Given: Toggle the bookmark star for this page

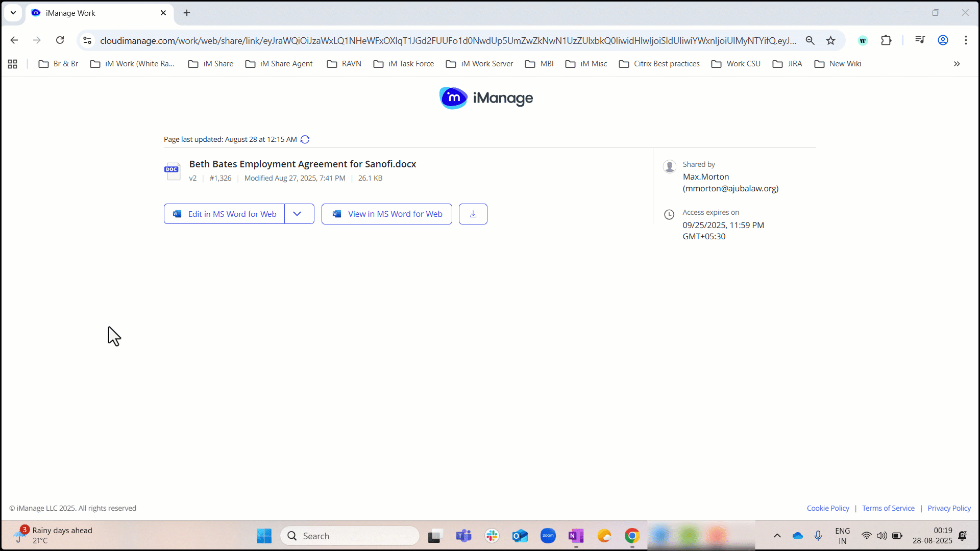Looking at the screenshot, I should tap(830, 40).
